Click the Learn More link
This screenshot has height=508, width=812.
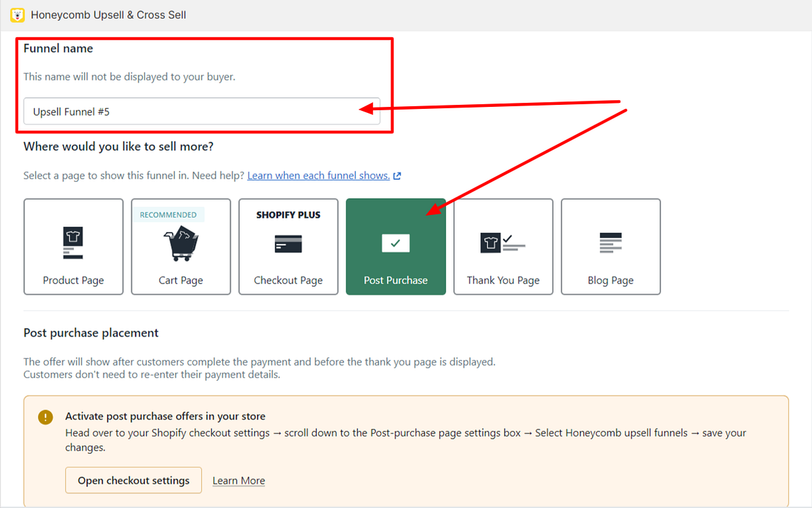(x=238, y=480)
